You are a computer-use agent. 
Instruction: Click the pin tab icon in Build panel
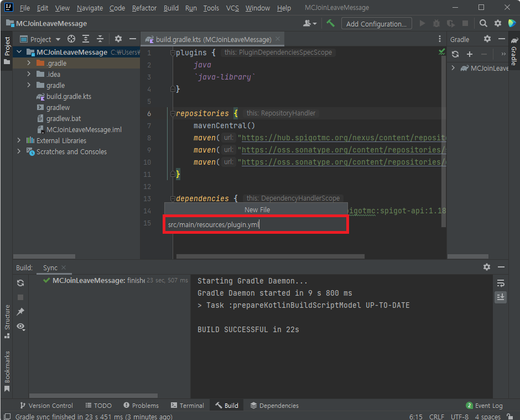point(20,312)
